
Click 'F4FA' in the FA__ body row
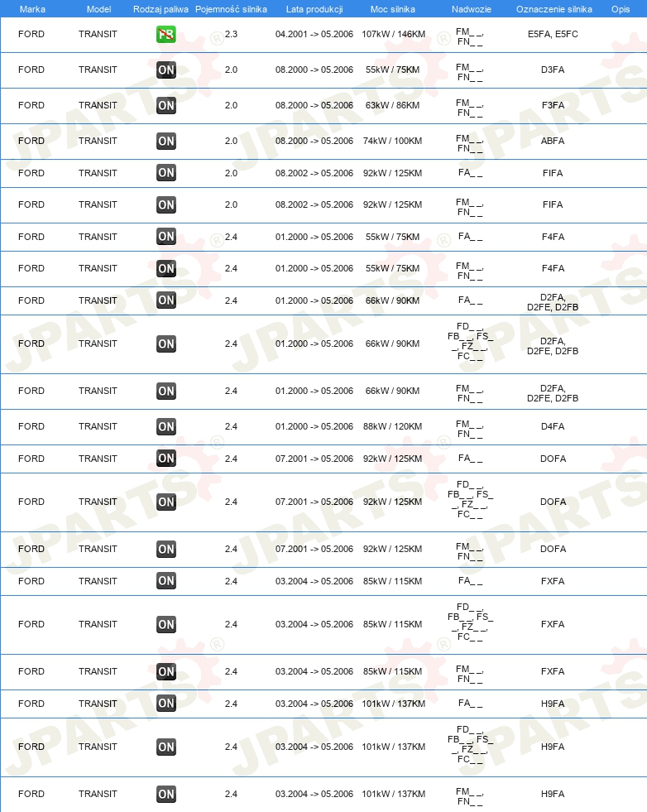(553, 237)
